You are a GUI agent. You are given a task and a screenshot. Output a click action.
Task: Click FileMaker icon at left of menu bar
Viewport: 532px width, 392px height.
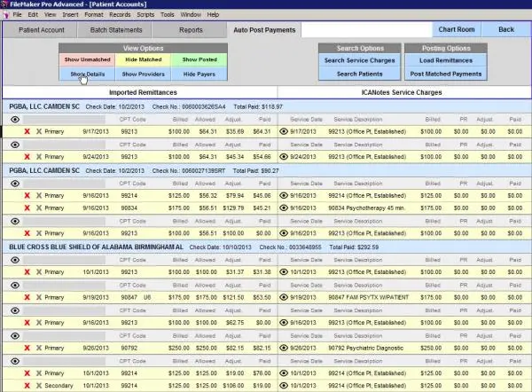coord(6,15)
